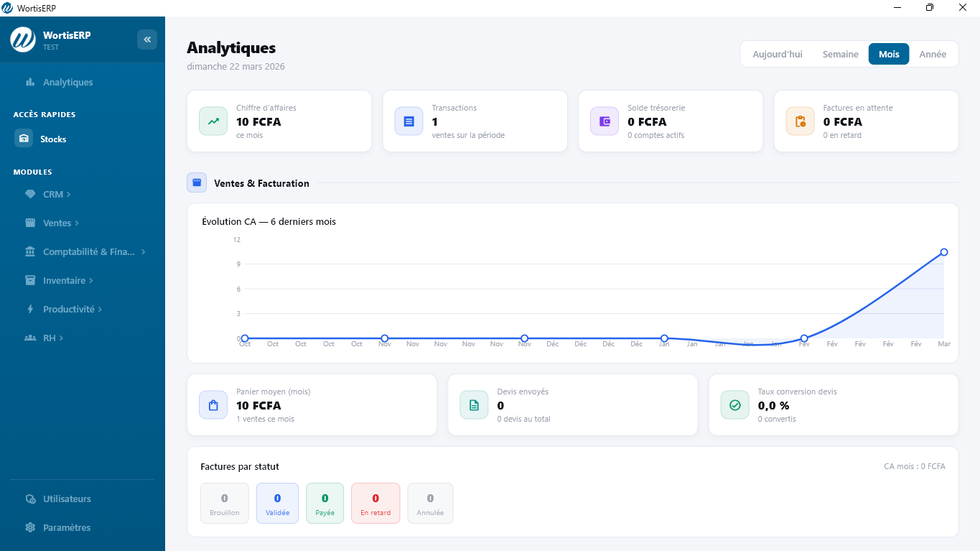
Task: Click the Chiffre d'affaires trend icon
Action: pos(213,121)
